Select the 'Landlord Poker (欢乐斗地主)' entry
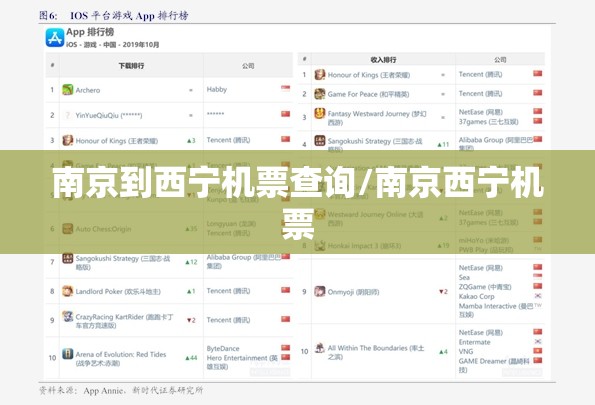Image resolution: width=595 pixels, height=405 pixels. click(x=118, y=292)
